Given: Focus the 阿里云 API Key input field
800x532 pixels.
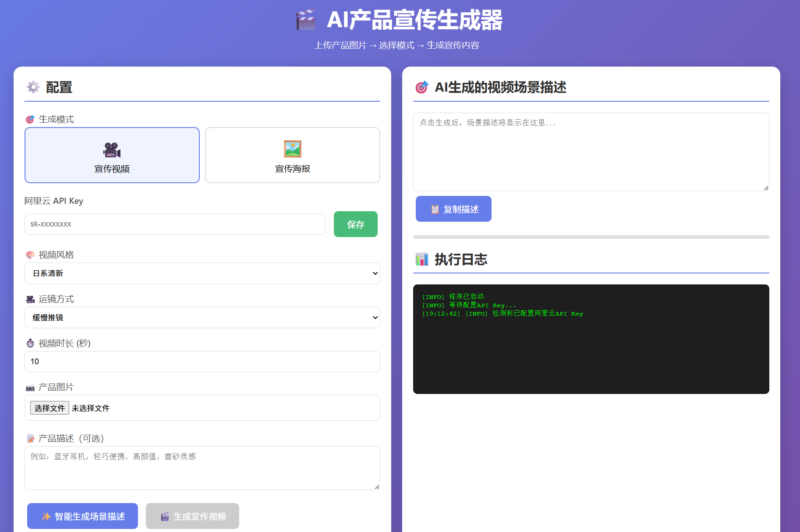Looking at the screenshot, I should 175,224.
